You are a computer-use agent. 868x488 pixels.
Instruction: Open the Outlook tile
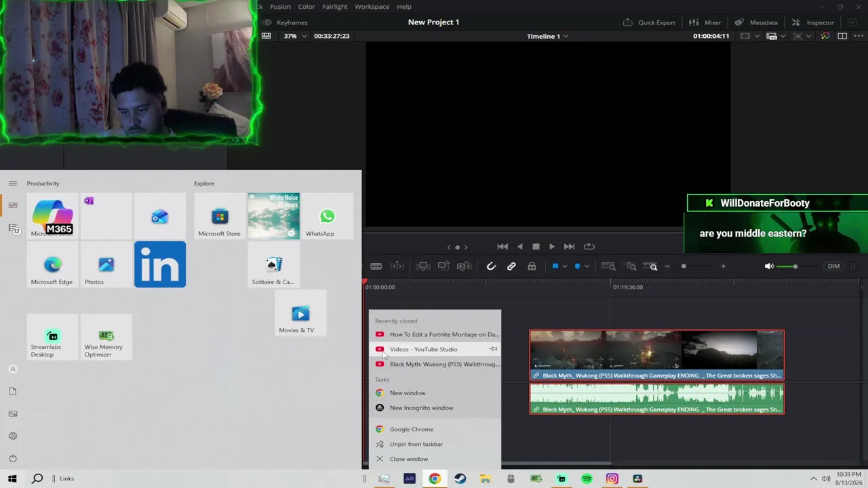(x=160, y=216)
